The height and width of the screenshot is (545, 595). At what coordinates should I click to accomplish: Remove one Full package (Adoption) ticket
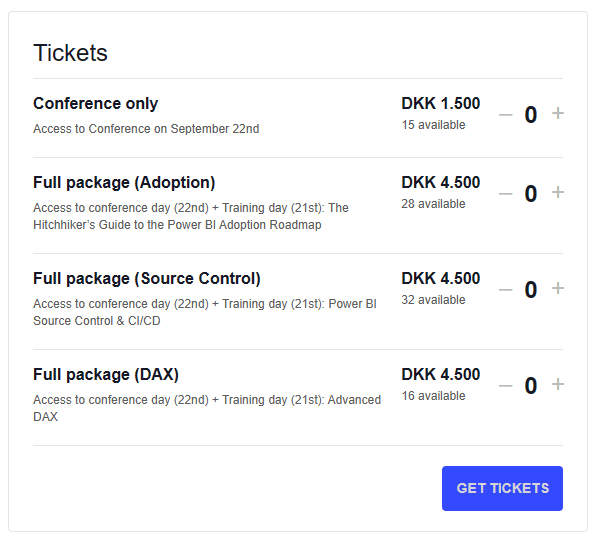(x=505, y=194)
